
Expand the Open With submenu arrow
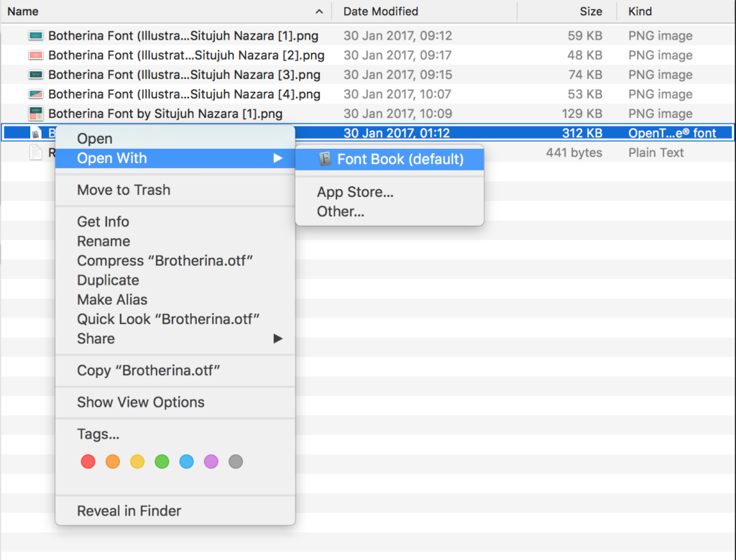pyautogui.click(x=279, y=157)
